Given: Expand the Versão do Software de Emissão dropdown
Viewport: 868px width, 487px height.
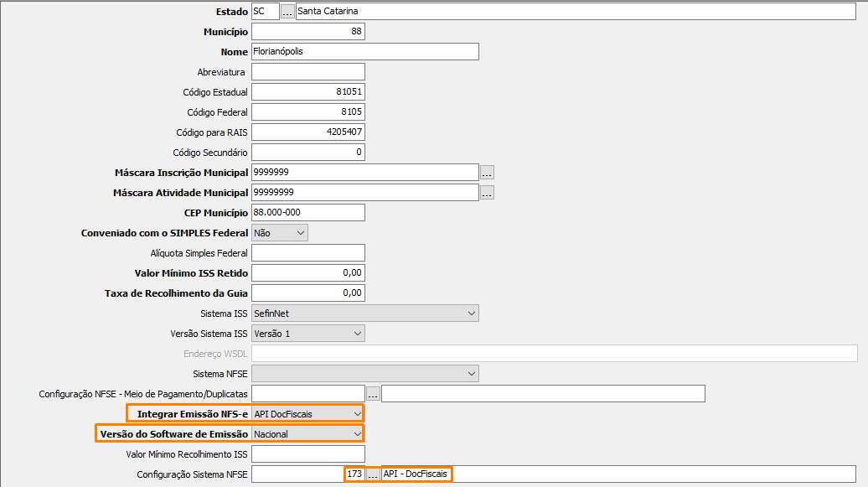Looking at the screenshot, I should 358,434.
